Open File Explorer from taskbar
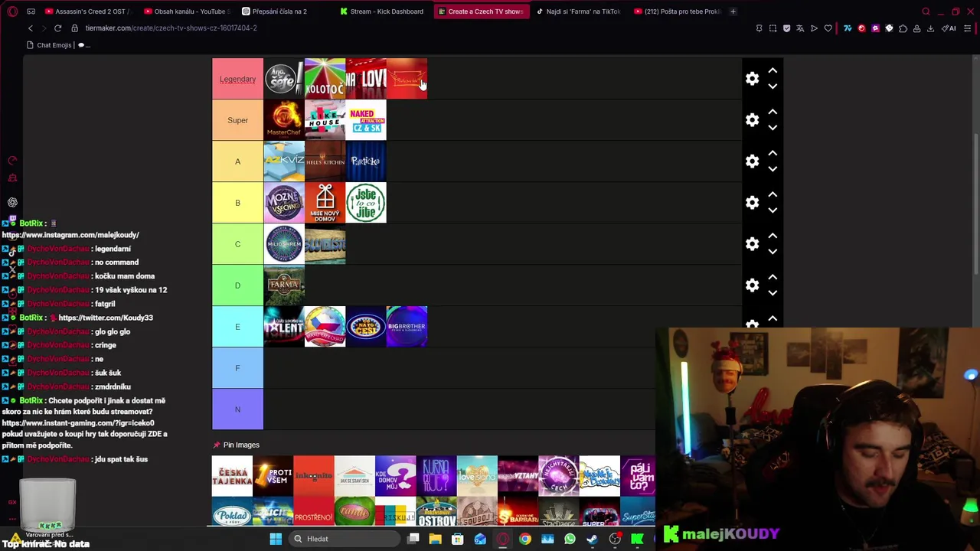 (435, 539)
